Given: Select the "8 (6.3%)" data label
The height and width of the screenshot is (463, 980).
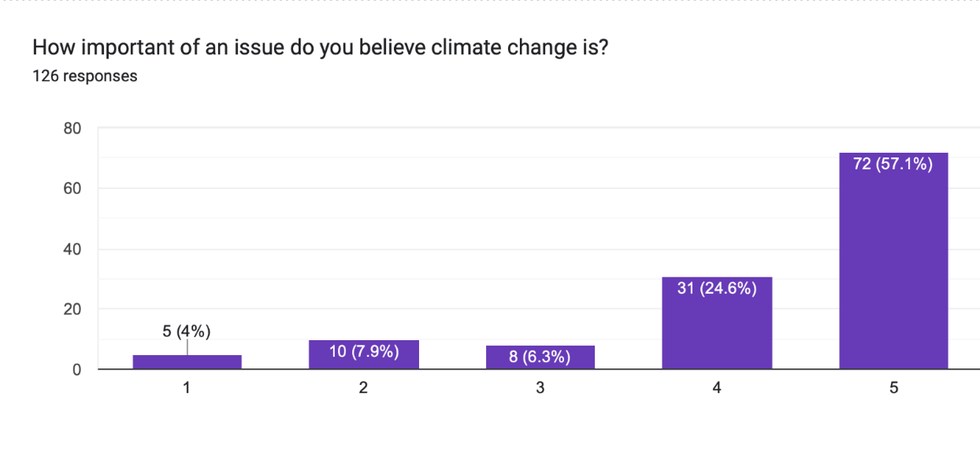Looking at the screenshot, I should point(540,357).
